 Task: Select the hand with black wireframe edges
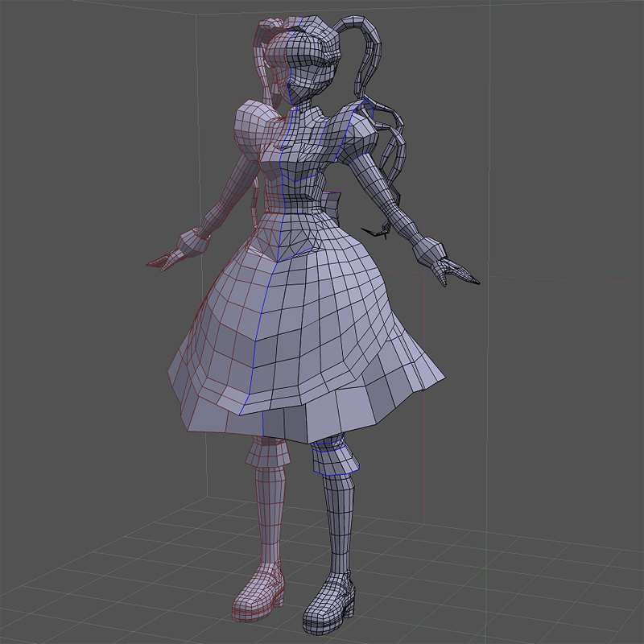point(455,272)
